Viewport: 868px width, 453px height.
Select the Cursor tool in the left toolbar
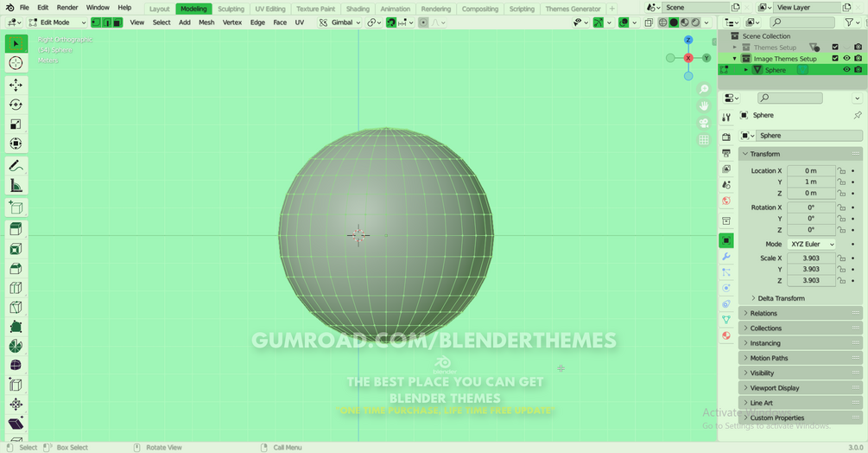[16, 63]
